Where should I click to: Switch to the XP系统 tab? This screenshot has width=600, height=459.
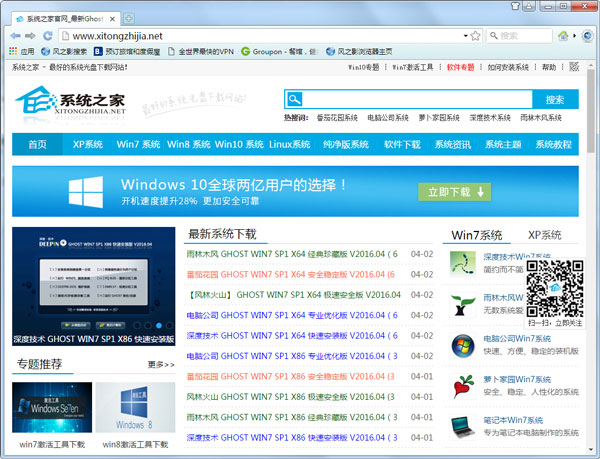coord(545,235)
